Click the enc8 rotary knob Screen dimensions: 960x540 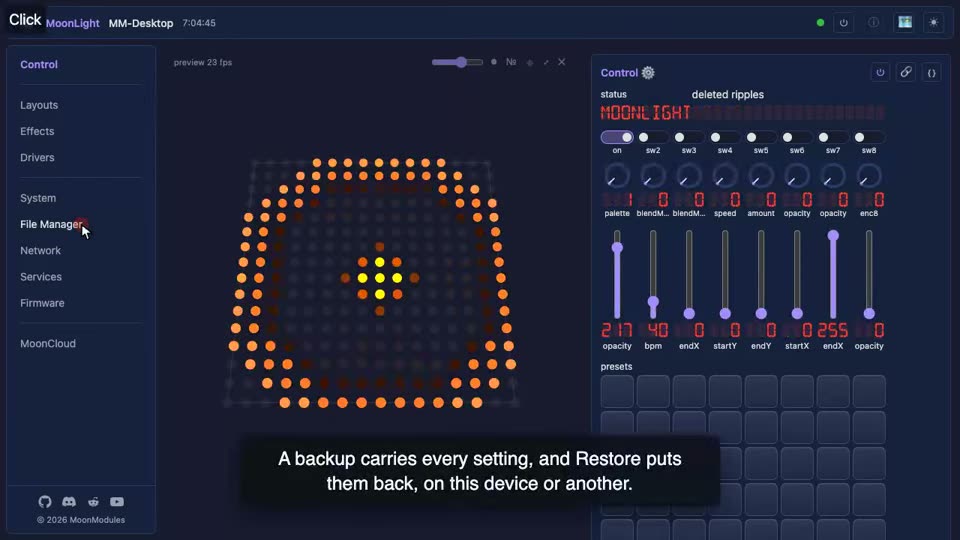point(869,176)
